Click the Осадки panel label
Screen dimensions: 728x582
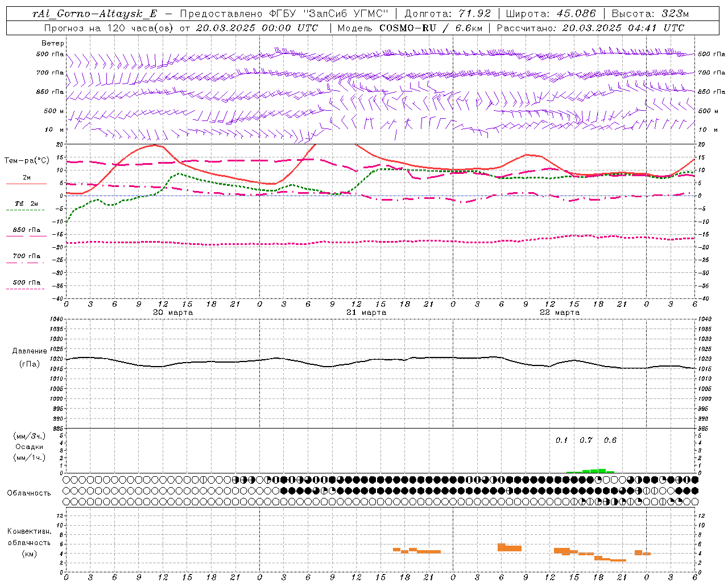29,447
